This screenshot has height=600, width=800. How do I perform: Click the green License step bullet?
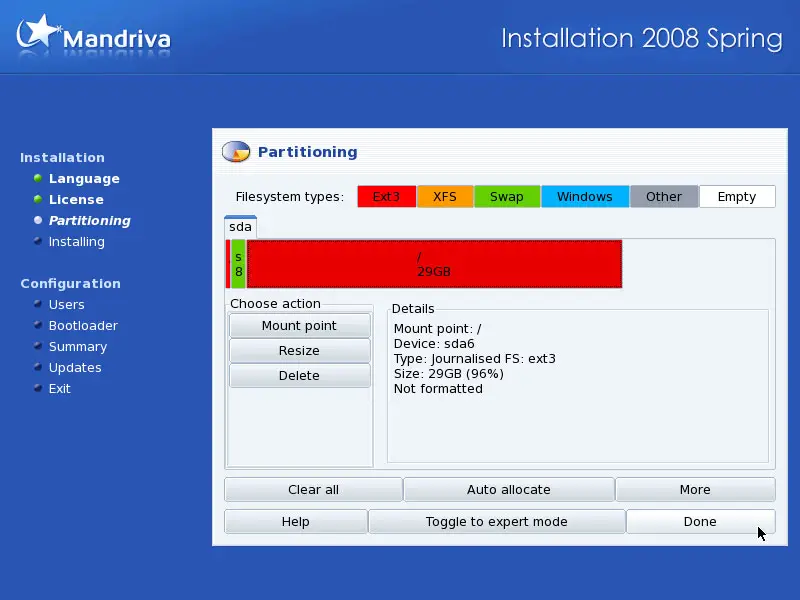38,199
